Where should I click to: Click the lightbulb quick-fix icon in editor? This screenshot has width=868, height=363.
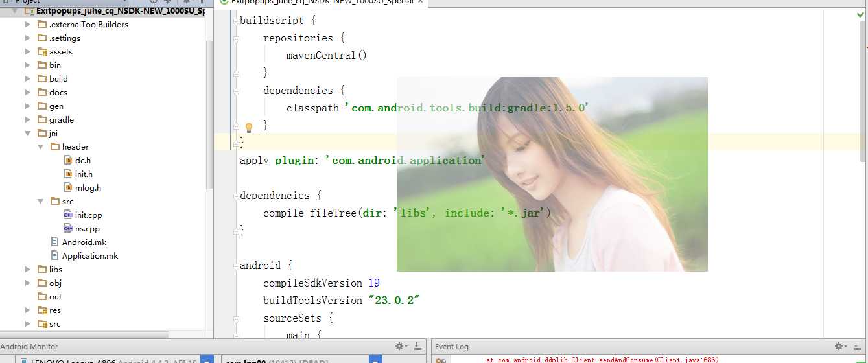click(x=248, y=127)
